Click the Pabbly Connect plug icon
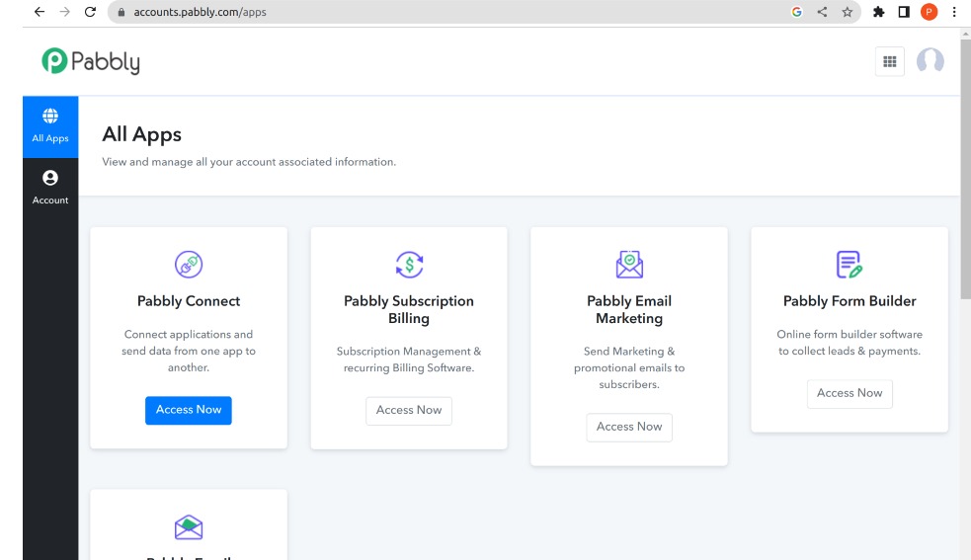 [189, 265]
